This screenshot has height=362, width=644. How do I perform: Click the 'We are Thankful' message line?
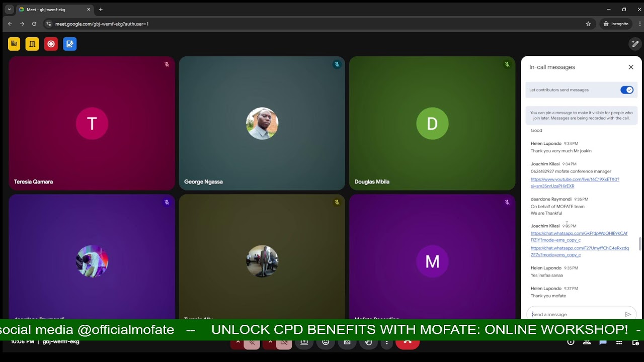coord(546,213)
